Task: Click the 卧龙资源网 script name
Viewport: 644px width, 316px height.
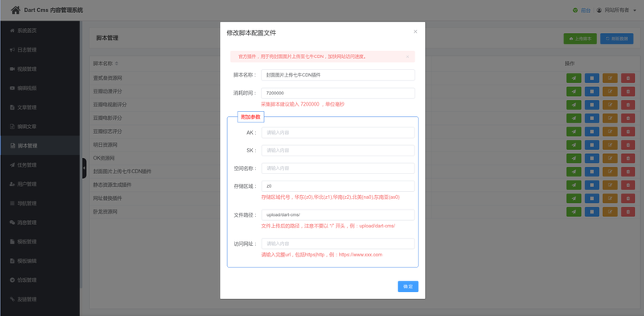Action: click(x=105, y=212)
